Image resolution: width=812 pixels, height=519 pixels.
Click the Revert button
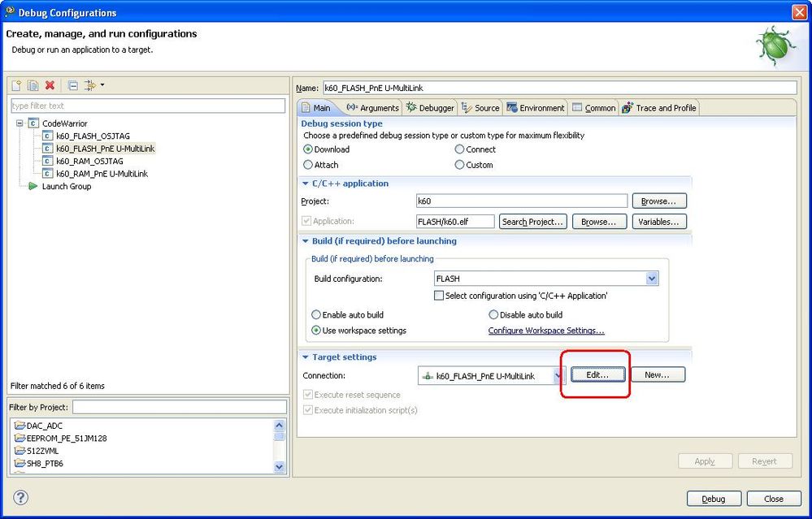[x=765, y=461]
